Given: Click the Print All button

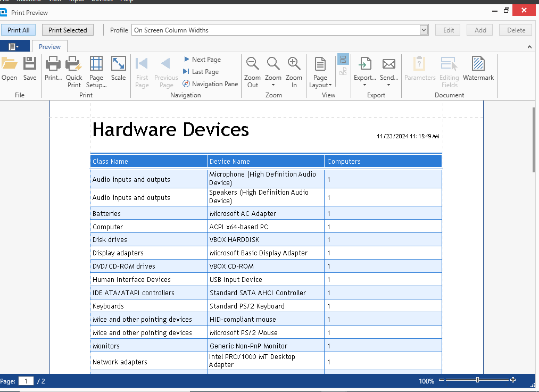Looking at the screenshot, I should click(x=19, y=30).
